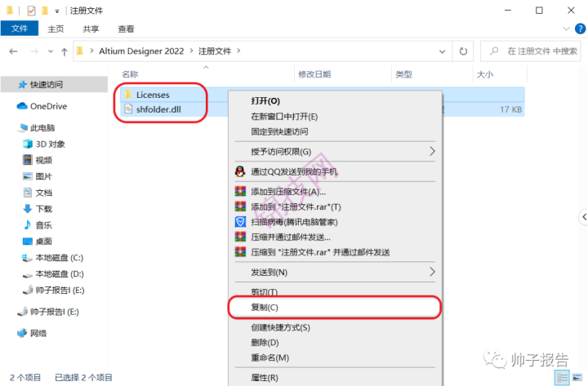Click the new folder icon in title bar
Image resolution: width=588 pixels, height=386 pixels.
tap(45, 11)
